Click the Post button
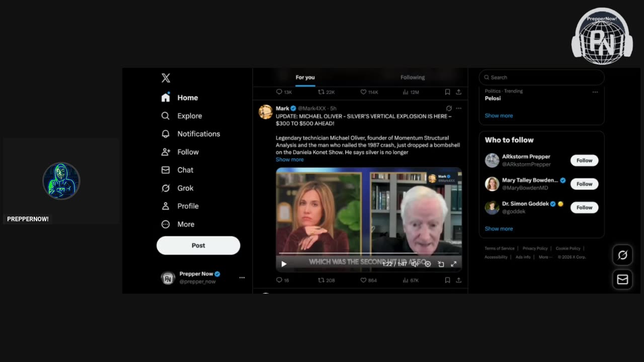Viewport: 644px width, 362px height. pyautogui.click(x=198, y=245)
